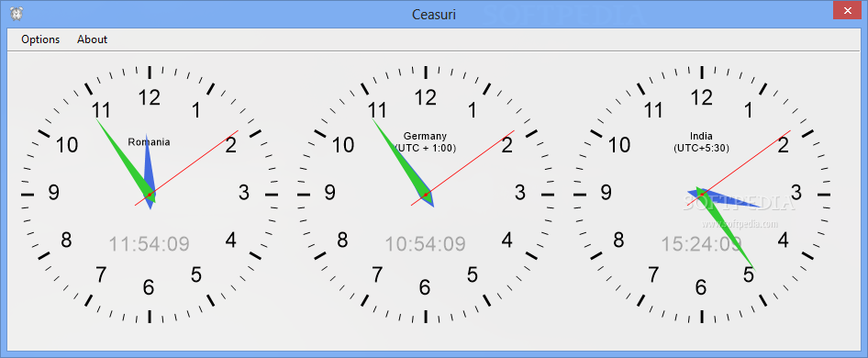This screenshot has height=358, width=868.
Task: Click the digital time 15:24:09
Action: point(701,244)
